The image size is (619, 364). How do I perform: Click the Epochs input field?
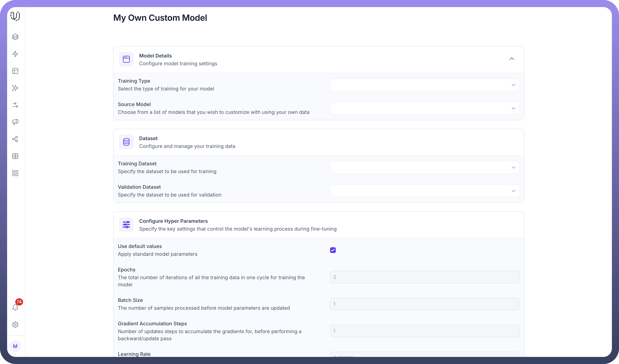click(424, 277)
